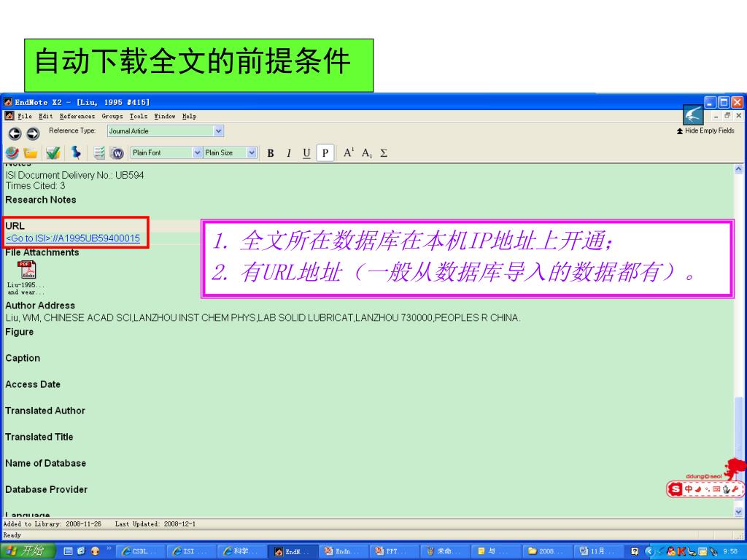Open the Window menu
The image size is (747, 560).
tap(164, 116)
